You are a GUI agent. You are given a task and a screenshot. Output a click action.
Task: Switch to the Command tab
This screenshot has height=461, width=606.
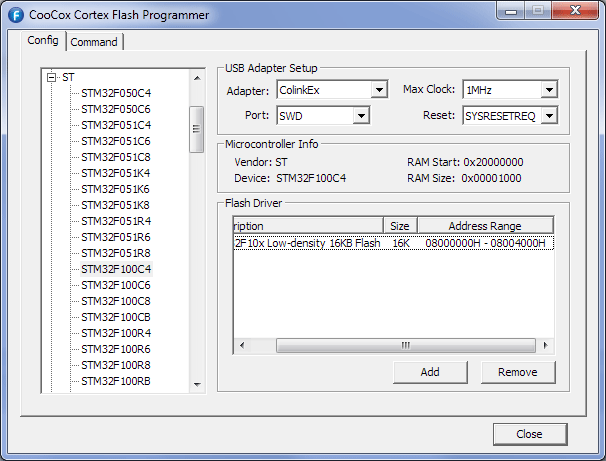click(94, 42)
